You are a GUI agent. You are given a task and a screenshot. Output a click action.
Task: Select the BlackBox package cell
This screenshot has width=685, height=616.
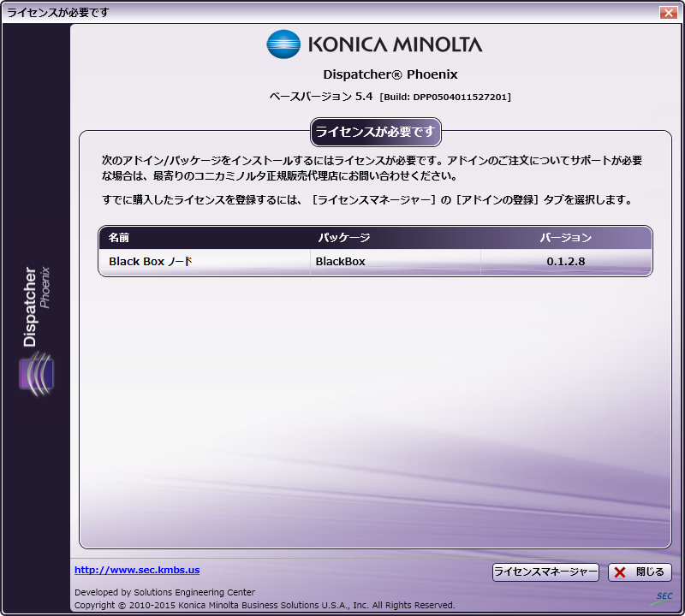pos(340,262)
